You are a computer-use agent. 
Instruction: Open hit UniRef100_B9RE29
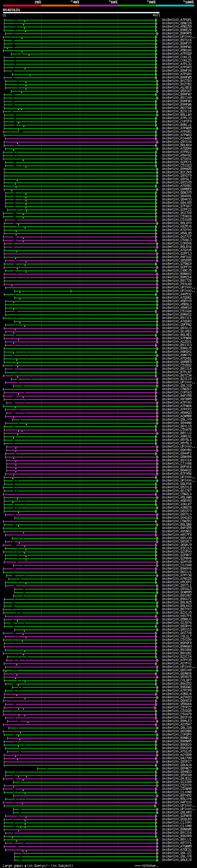[176, 30]
